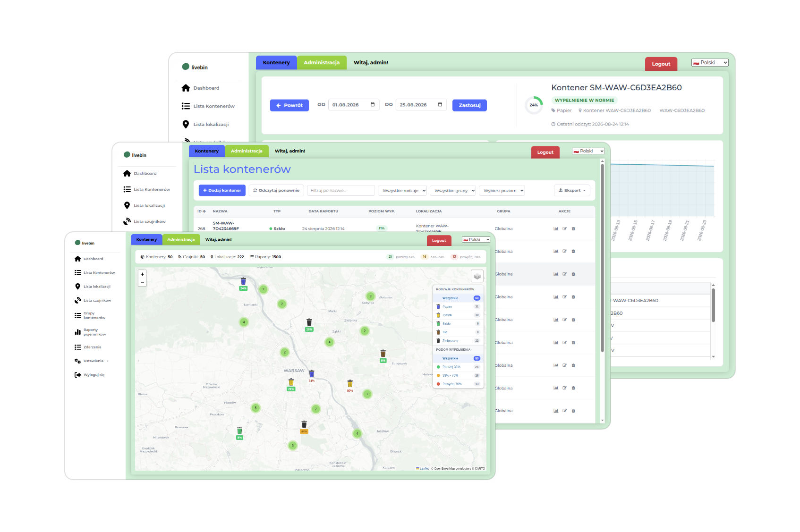Open Wybierz poziom dropdown in list window
This screenshot has height=532, width=800.
coord(502,190)
